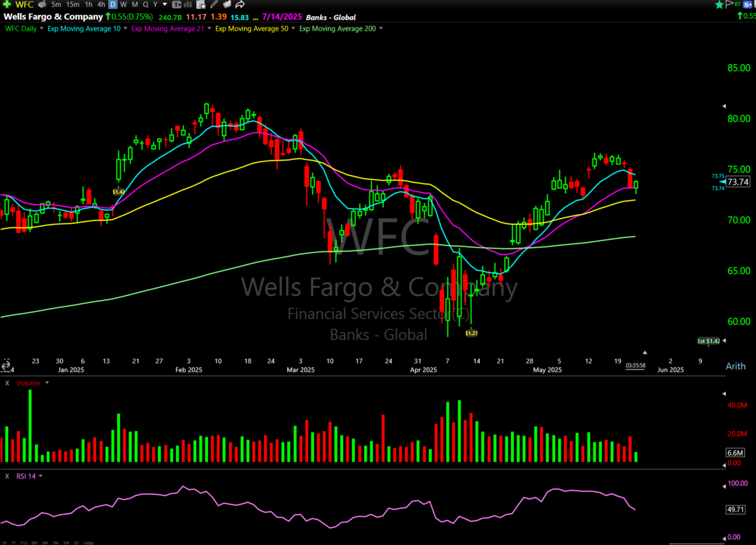Click the 240.7B market cap value
756x545 pixels.
point(170,17)
